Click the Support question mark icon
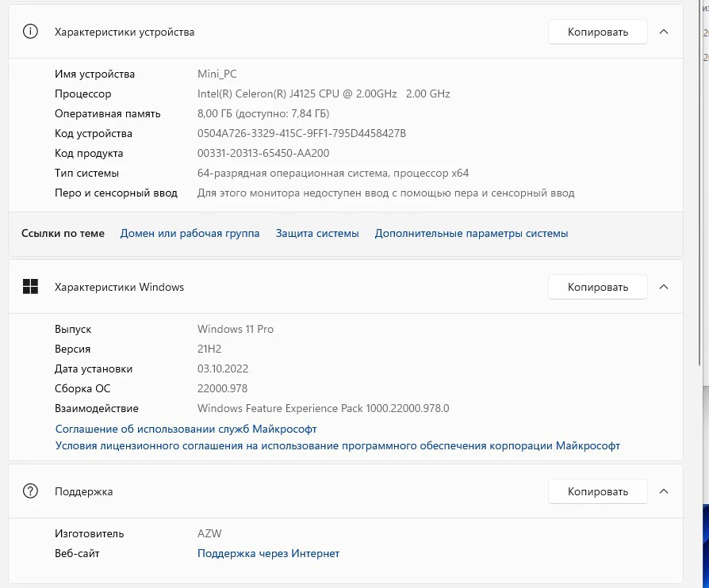 pyautogui.click(x=31, y=491)
